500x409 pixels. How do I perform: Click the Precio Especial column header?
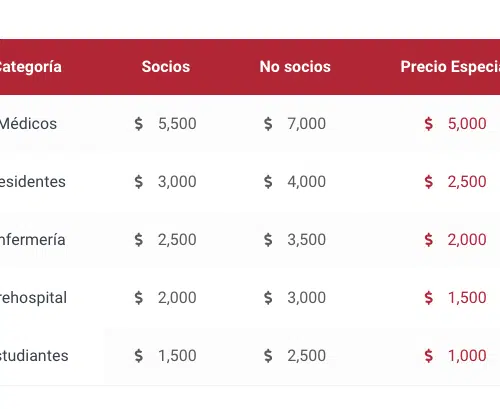coord(450,67)
